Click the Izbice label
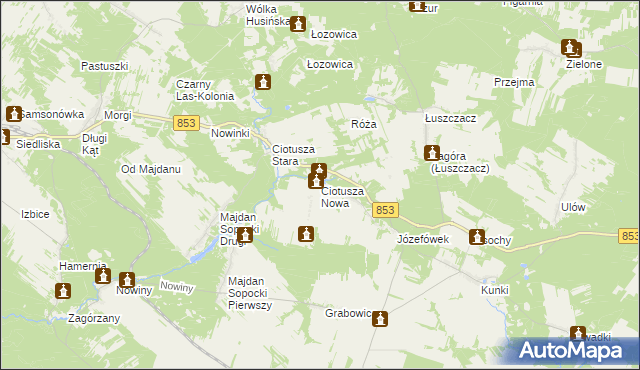This screenshot has width=640, height=370. 35,214
